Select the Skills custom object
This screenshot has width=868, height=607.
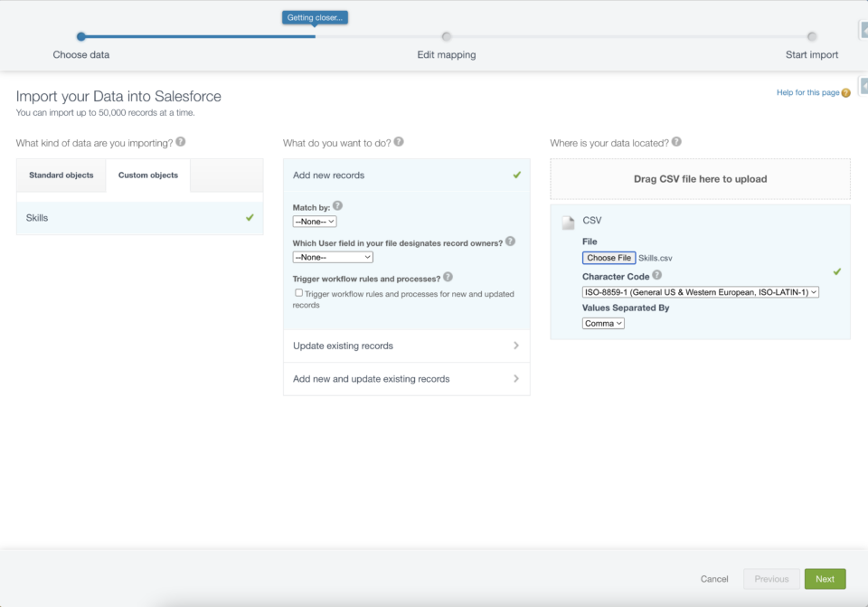pos(139,218)
